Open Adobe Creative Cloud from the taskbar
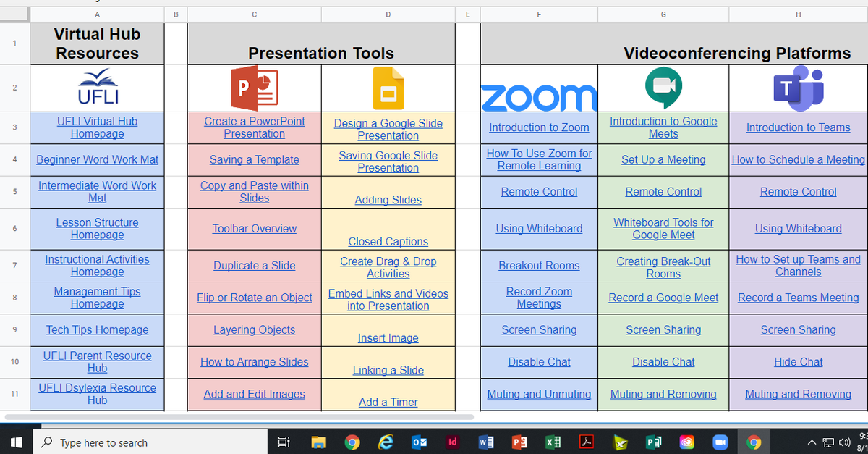The height and width of the screenshot is (454, 868). tap(686, 442)
